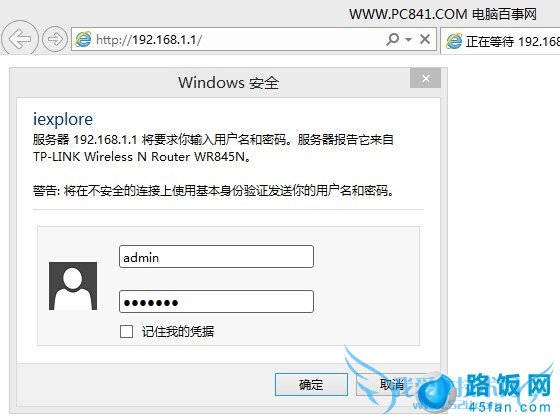Click the iexplore heading text

63,119
